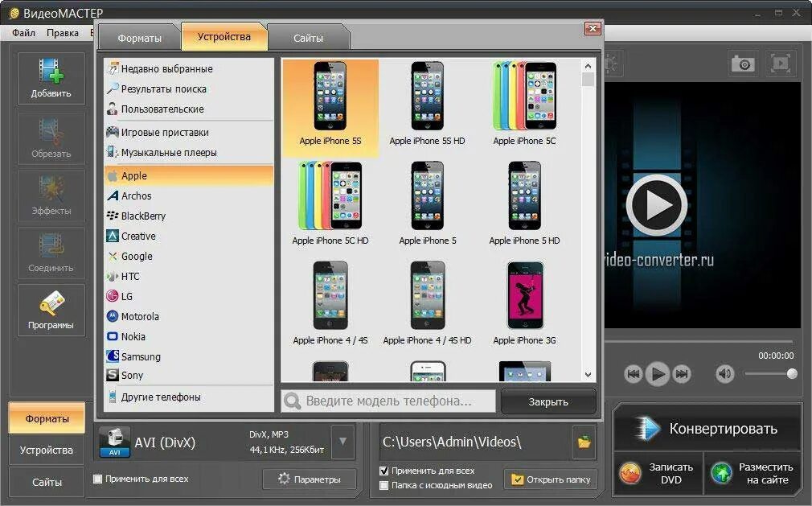Click the phone model search field
Viewport: 812px width, 506px height.
(x=388, y=401)
